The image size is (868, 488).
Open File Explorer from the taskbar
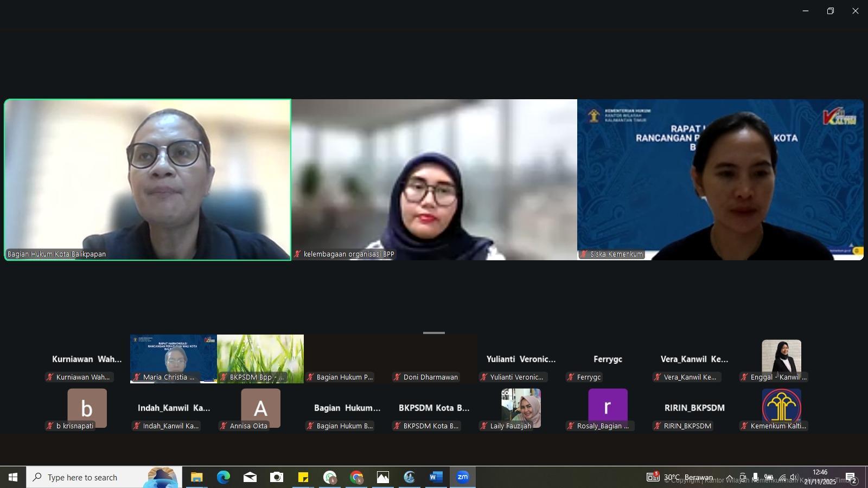(x=196, y=477)
